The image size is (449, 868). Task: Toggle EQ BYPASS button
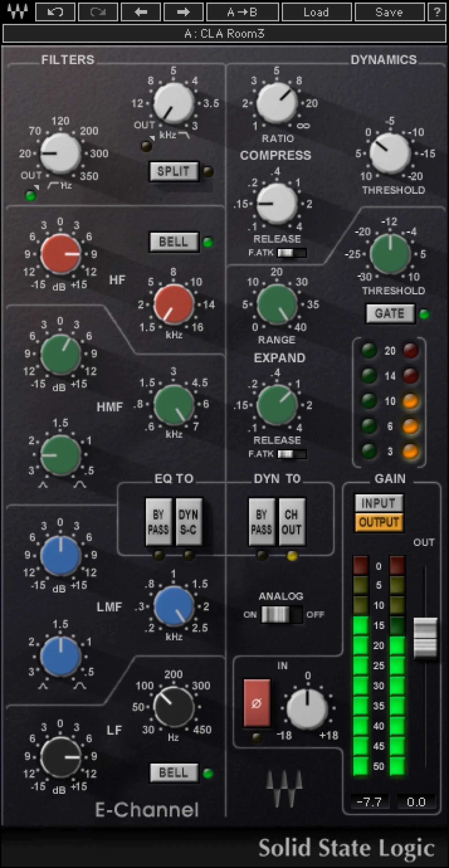pyautogui.click(x=159, y=522)
